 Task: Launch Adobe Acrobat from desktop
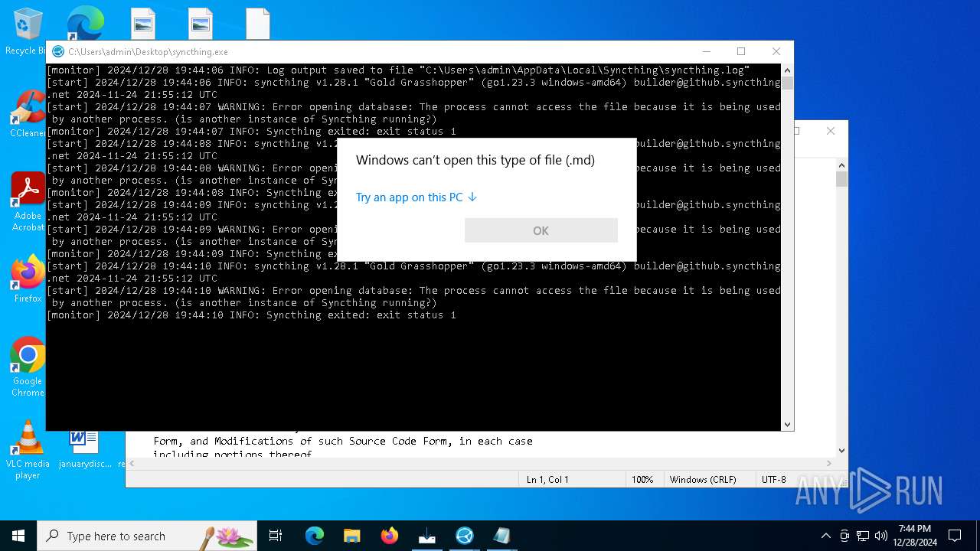point(28,201)
